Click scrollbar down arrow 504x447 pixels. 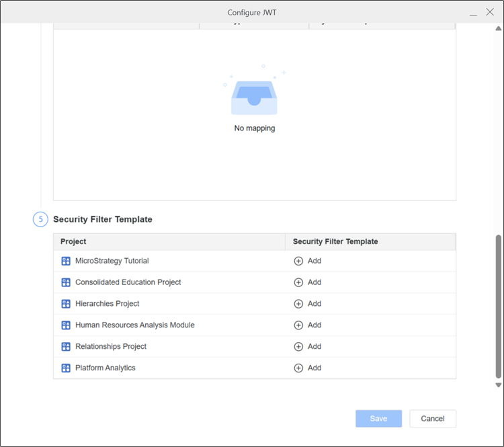coord(498,385)
